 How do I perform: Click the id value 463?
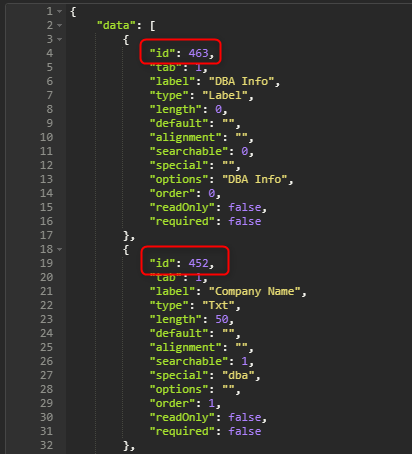[x=198, y=53]
